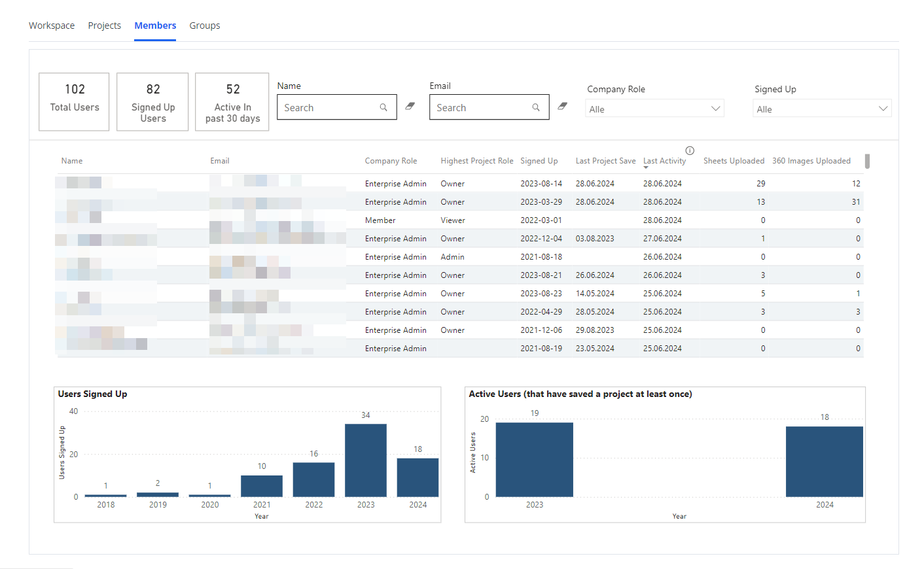
Task: Open the Projects tab
Action: point(105,26)
